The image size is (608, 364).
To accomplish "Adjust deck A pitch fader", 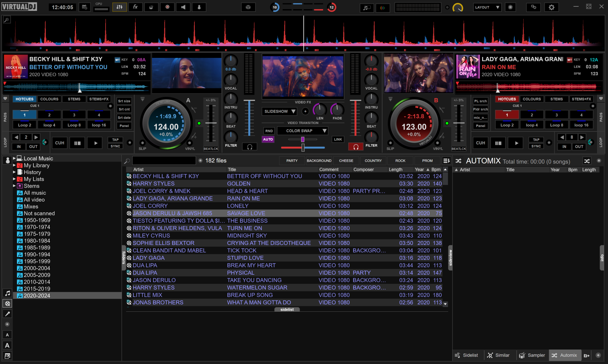I will click(x=211, y=123).
